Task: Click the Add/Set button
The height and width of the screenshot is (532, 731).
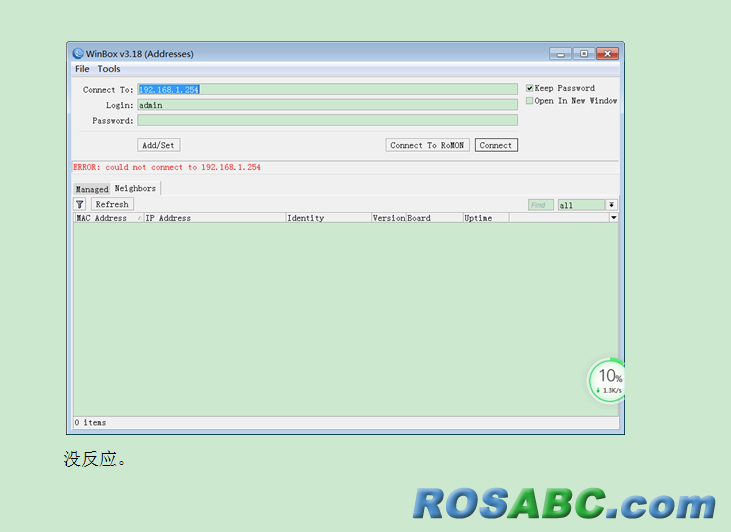Action: (x=159, y=145)
